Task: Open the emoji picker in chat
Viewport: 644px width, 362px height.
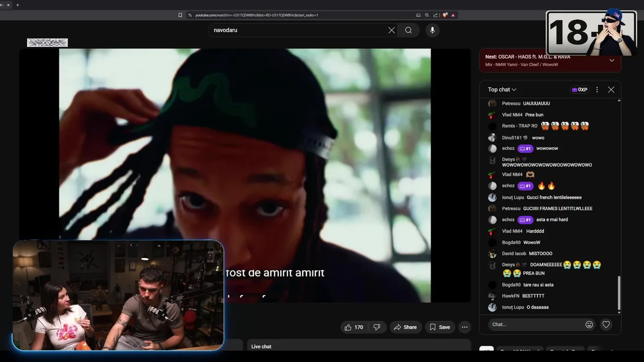Action: [589, 325]
